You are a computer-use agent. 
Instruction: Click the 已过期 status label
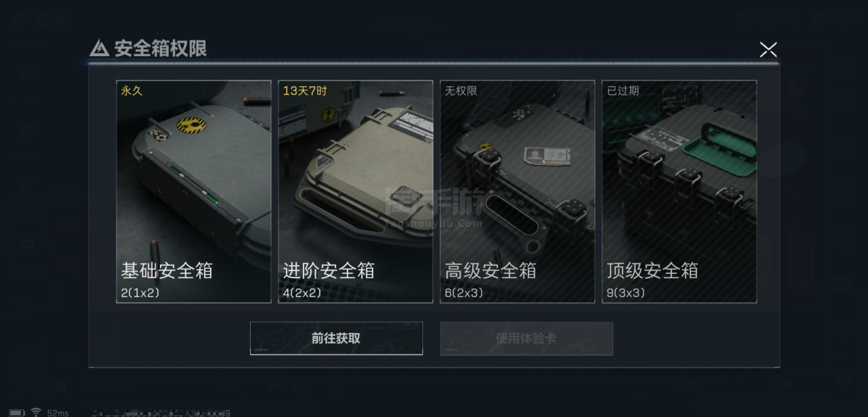click(x=622, y=91)
